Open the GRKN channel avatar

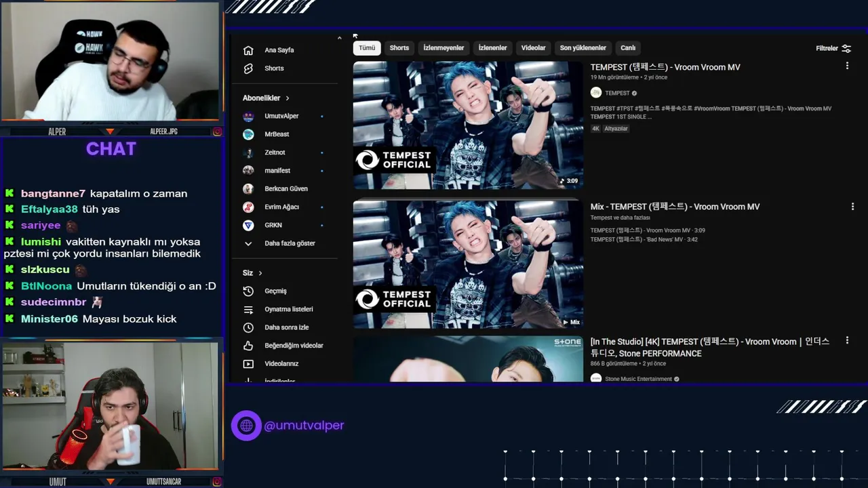248,225
